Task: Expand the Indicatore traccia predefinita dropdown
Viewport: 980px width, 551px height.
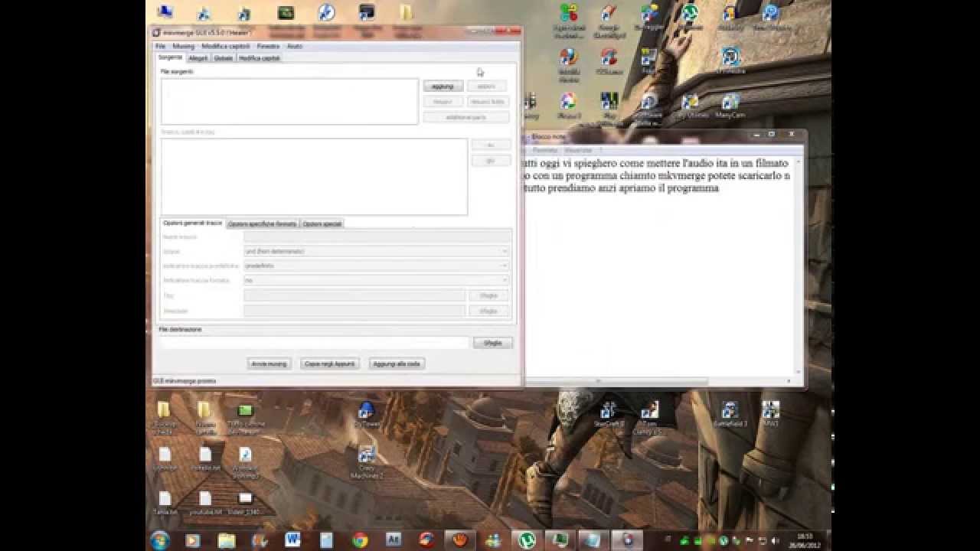Action: click(377, 266)
